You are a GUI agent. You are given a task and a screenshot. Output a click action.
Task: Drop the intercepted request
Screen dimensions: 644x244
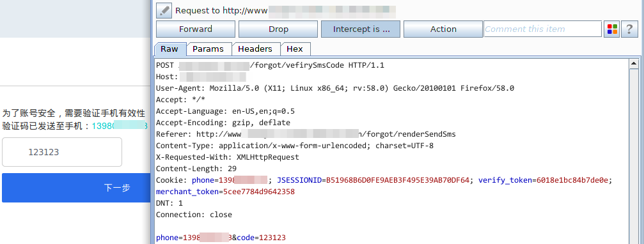point(278,29)
